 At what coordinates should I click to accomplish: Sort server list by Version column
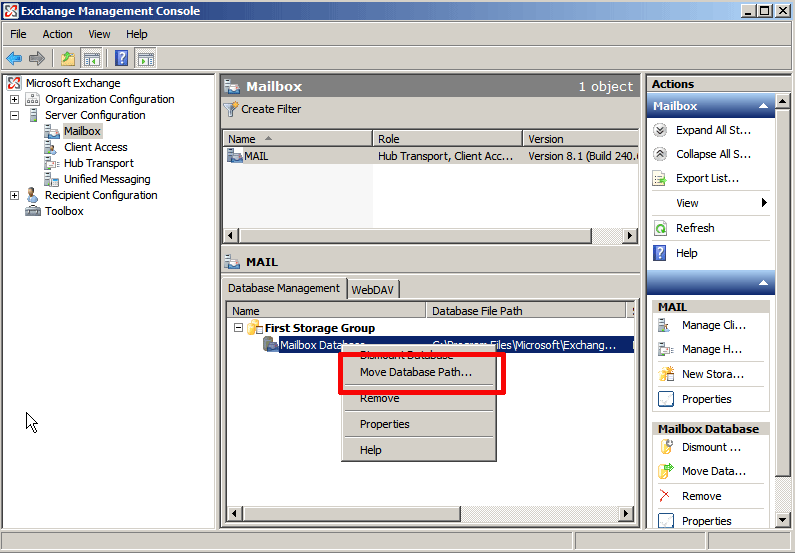coord(580,139)
